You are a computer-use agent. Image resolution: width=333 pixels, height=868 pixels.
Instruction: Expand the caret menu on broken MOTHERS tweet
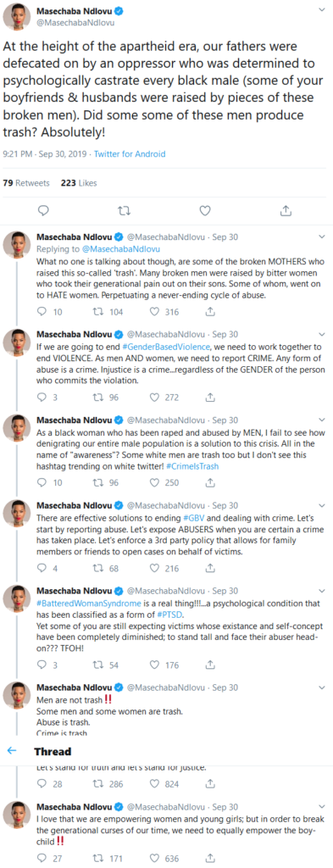pos(323,236)
